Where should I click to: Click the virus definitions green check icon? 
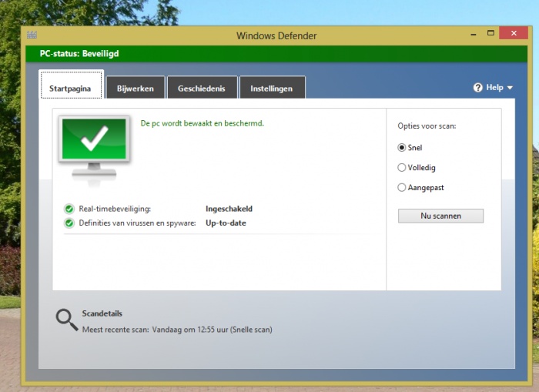(69, 223)
